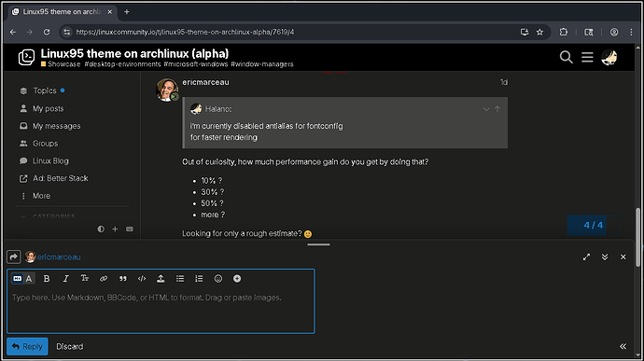The height and width of the screenshot is (361, 644).
Task: Open the Showcase category
Action: pyautogui.click(x=61, y=64)
